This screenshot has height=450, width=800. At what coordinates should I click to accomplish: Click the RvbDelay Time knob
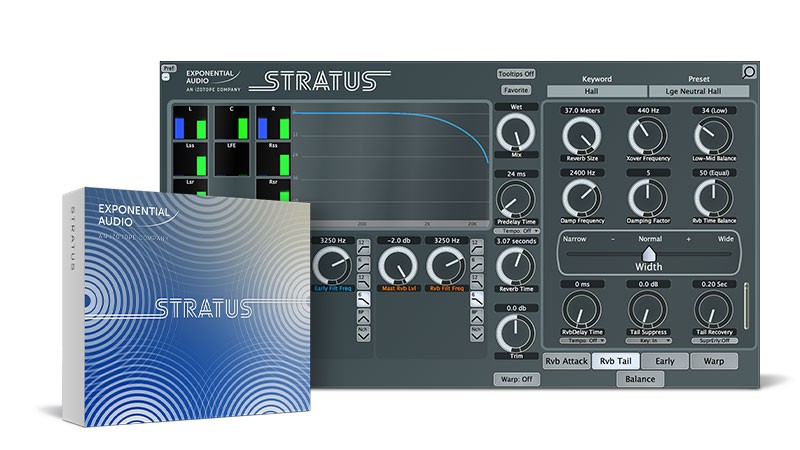[582, 309]
